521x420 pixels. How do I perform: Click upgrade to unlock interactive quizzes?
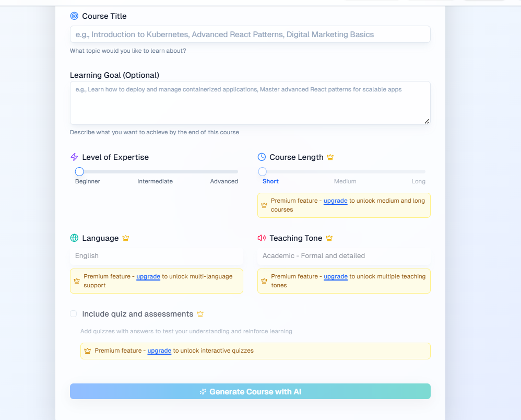pos(159,351)
